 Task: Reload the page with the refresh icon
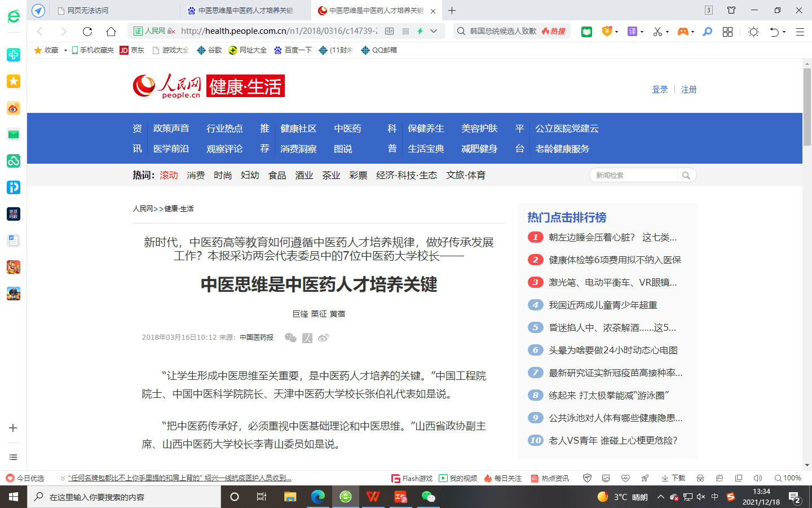(x=87, y=32)
